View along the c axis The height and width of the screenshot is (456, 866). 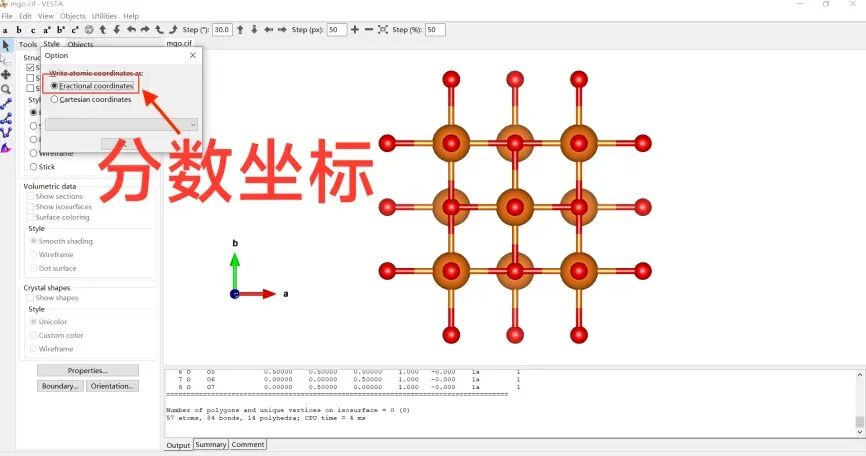[33, 30]
